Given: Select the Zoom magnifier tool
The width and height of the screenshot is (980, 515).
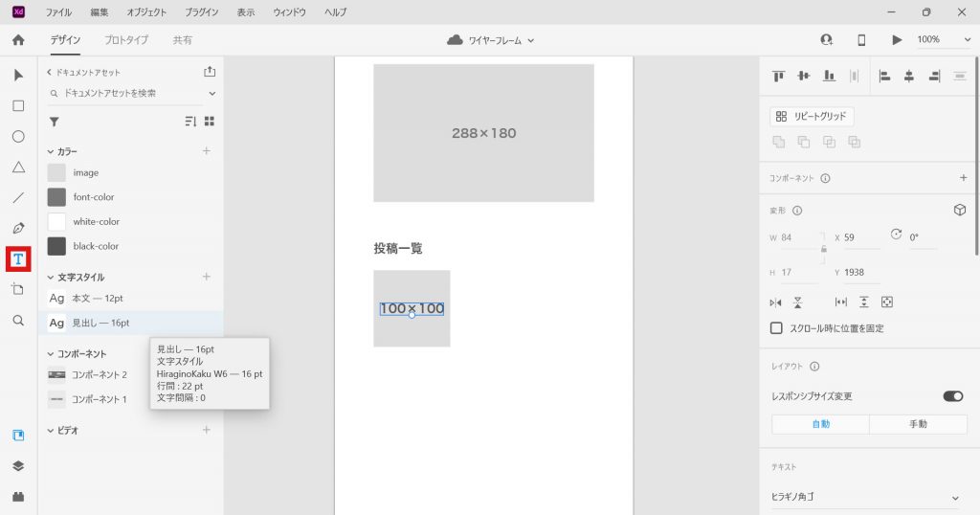Looking at the screenshot, I should [x=18, y=320].
